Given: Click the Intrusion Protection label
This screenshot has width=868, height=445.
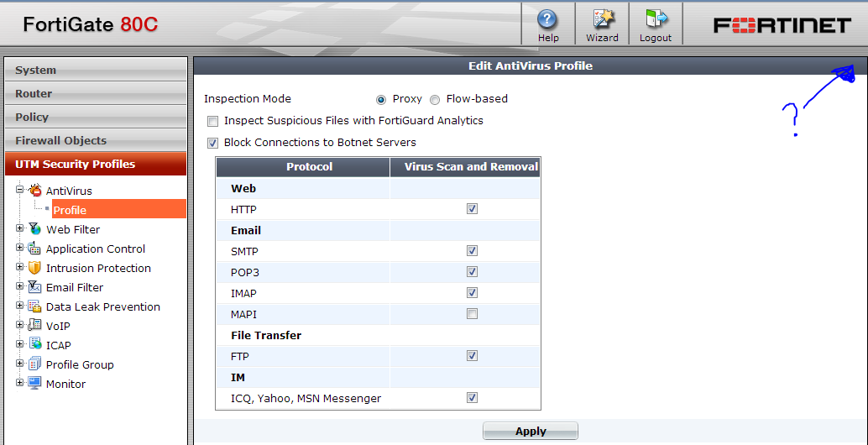Looking at the screenshot, I should (x=98, y=268).
